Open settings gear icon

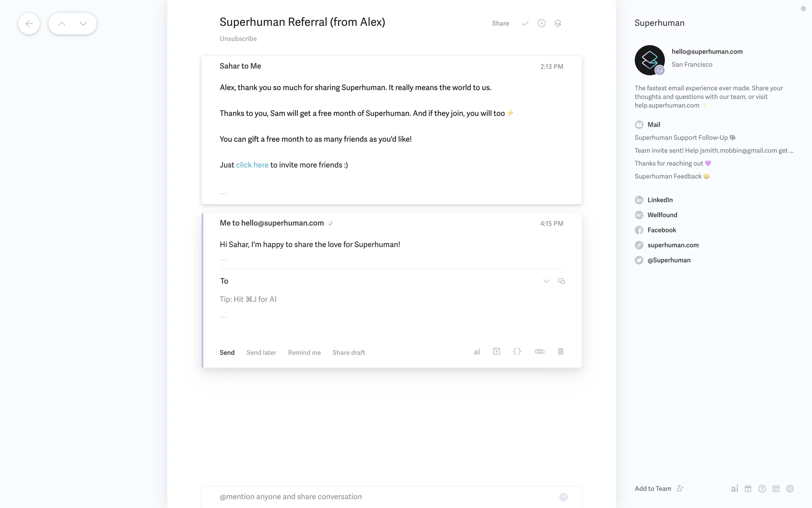790,489
